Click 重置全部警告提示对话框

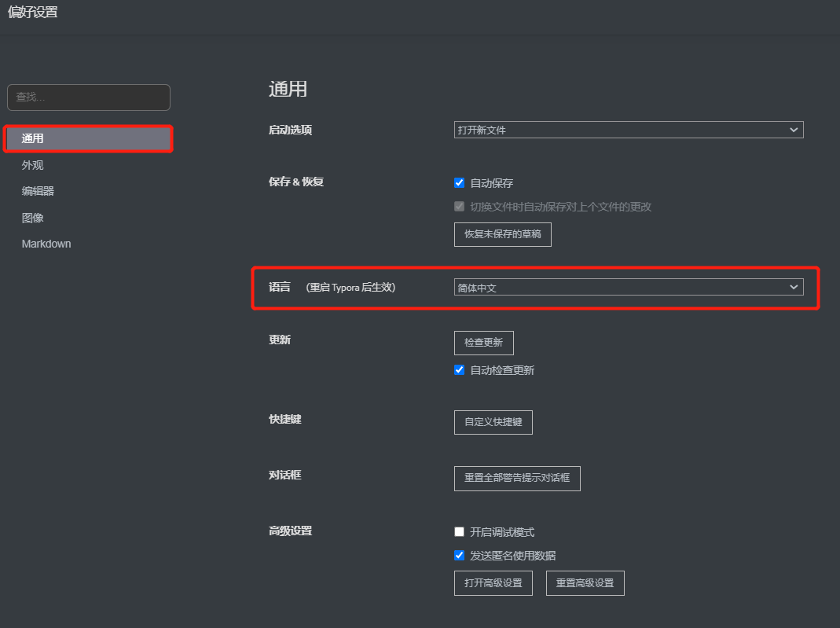coord(517,479)
